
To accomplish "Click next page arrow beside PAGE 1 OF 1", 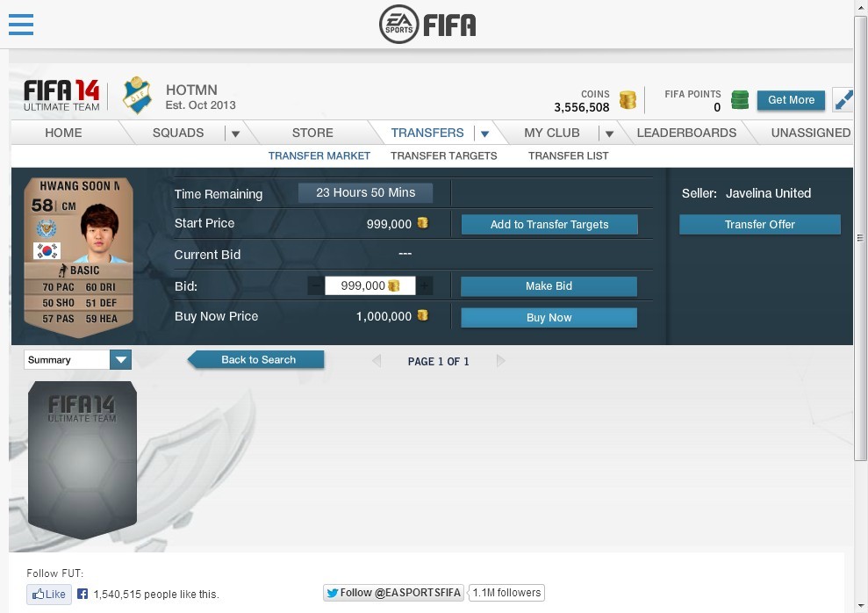I will coord(501,361).
